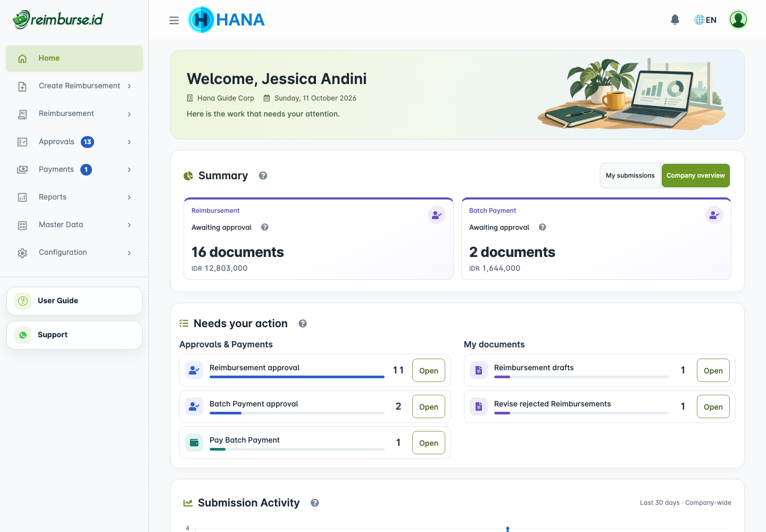Click the 16 documents reimbursement summary card
The image size is (766, 532).
[x=319, y=238]
